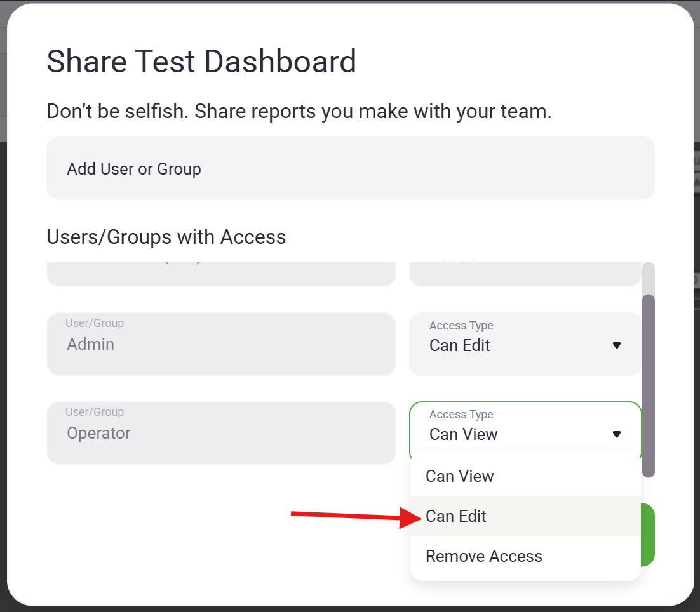700x612 pixels.
Task: Select the Can View option in the list
Action: (x=460, y=476)
